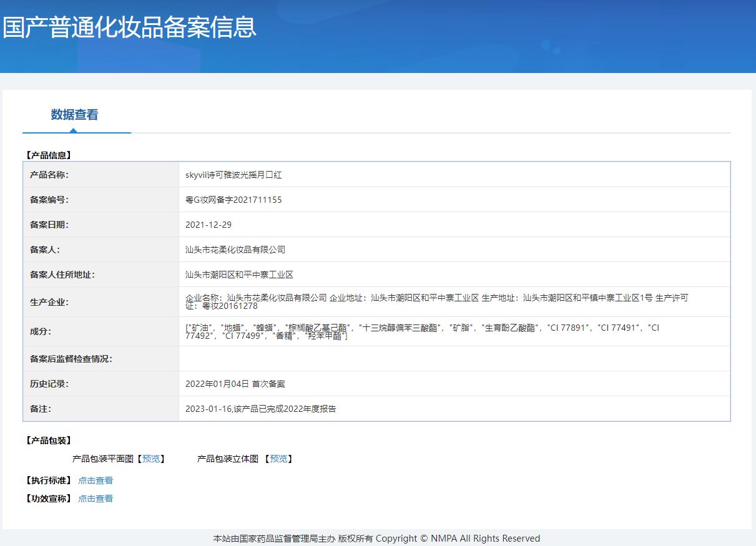Click the 产品名称 row label
Image resolution: width=756 pixels, height=546 pixels.
pos(49,175)
